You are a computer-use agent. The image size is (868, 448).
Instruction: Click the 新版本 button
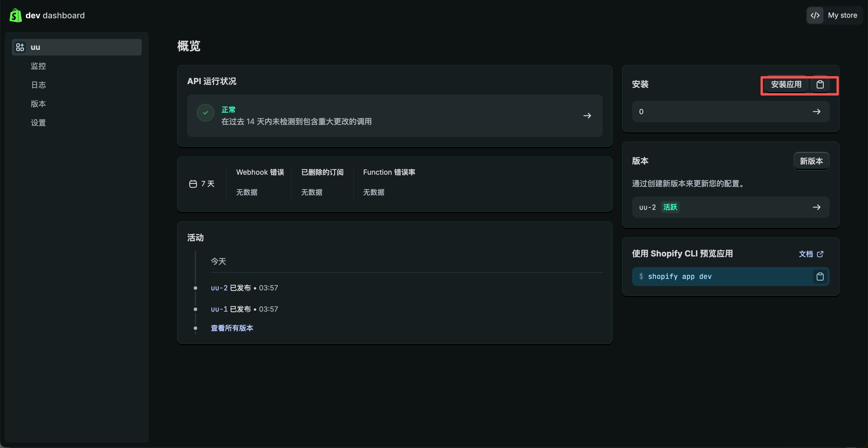tap(811, 161)
